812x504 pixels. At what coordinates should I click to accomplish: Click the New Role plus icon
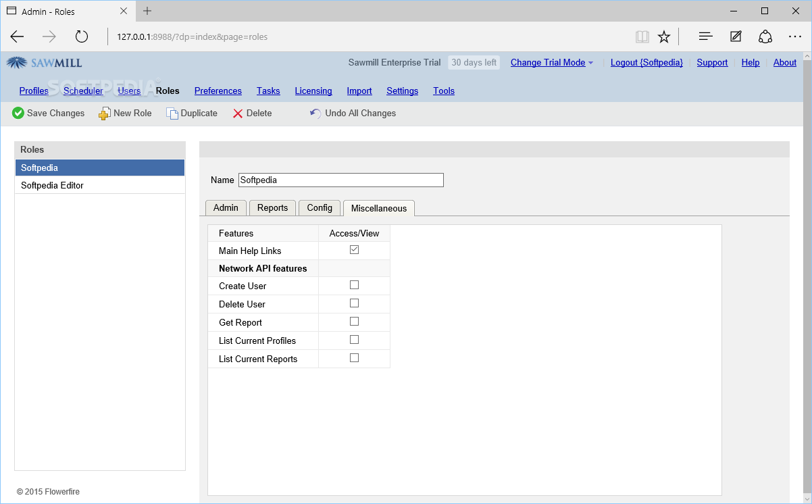104,114
